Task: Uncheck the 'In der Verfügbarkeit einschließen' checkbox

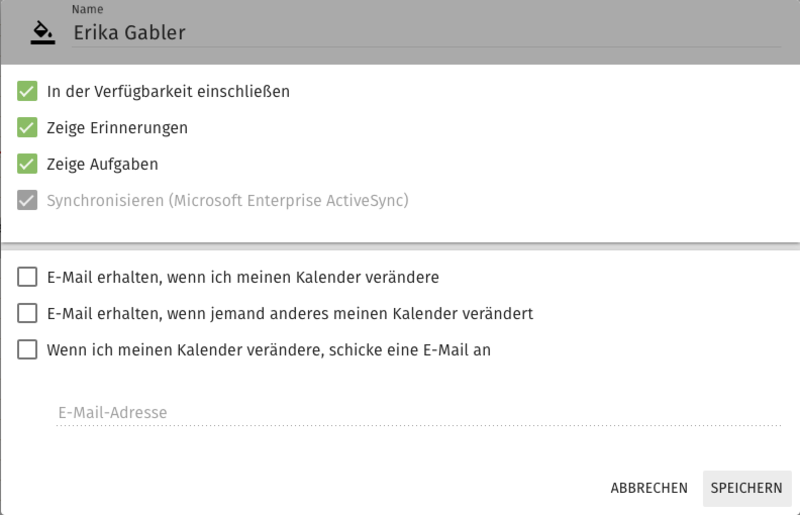Action: (x=27, y=91)
